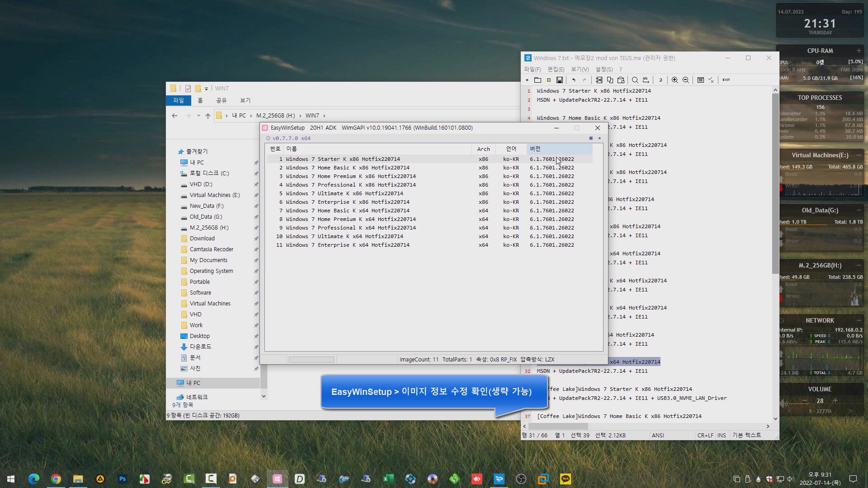
Task: Select 즐겨찾기 in Explorer sidebar
Action: 197,151
